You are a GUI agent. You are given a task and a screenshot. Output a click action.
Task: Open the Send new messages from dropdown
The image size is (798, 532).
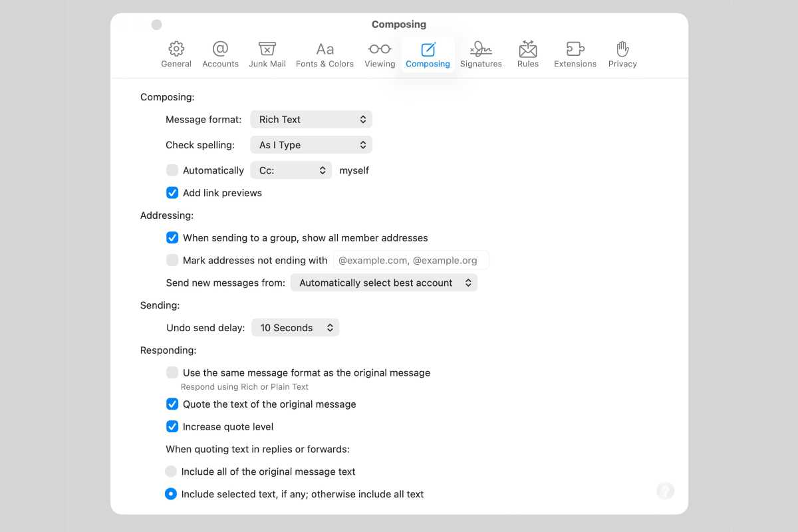(384, 283)
